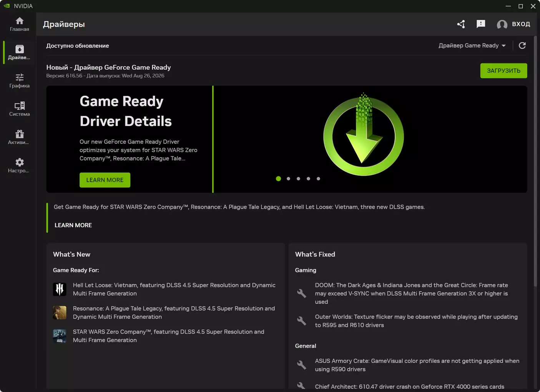Open the gift-box rewards sidebar section

(x=19, y=137)
